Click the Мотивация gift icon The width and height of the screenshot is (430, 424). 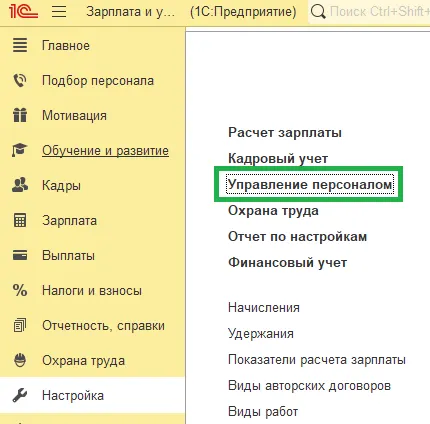(x=20, y=115)
